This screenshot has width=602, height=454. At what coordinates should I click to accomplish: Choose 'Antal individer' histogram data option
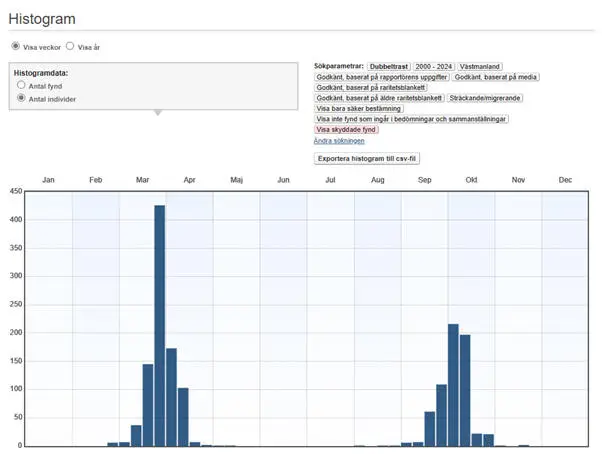21,99
